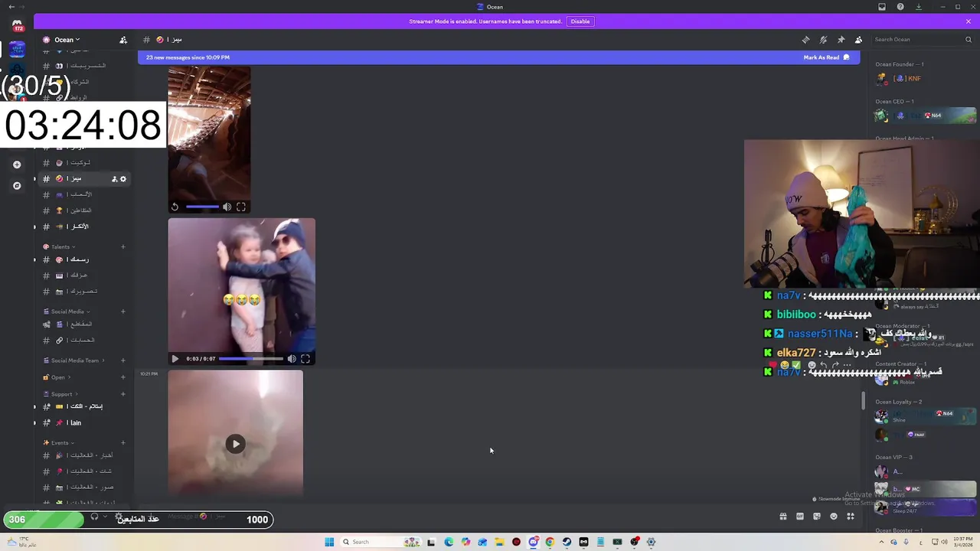Open the gift icon in message bar

click(x=783, y=517)
